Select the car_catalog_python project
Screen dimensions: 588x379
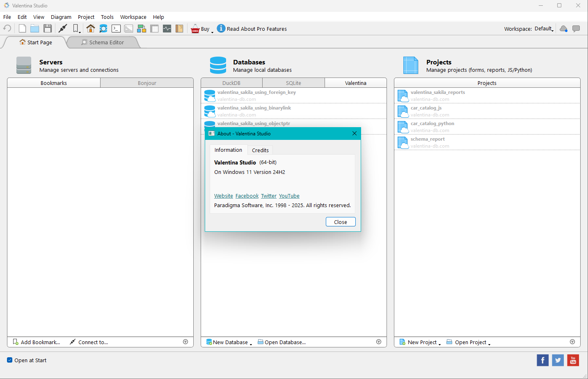[x=487, y=127]
